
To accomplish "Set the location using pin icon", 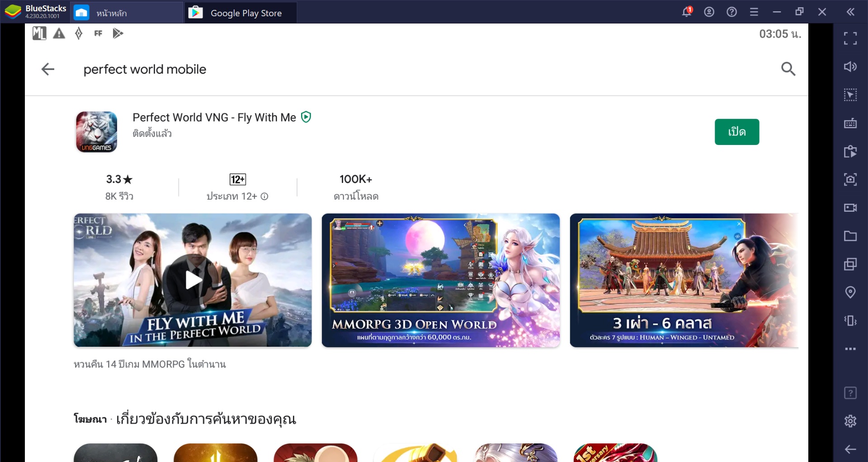I will tap(850, 292).
